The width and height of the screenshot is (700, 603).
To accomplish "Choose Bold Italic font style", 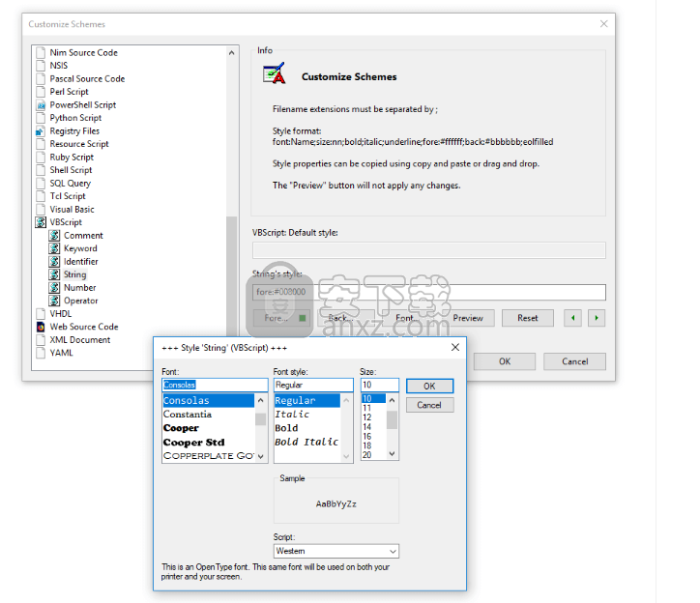I will [306, 442].
